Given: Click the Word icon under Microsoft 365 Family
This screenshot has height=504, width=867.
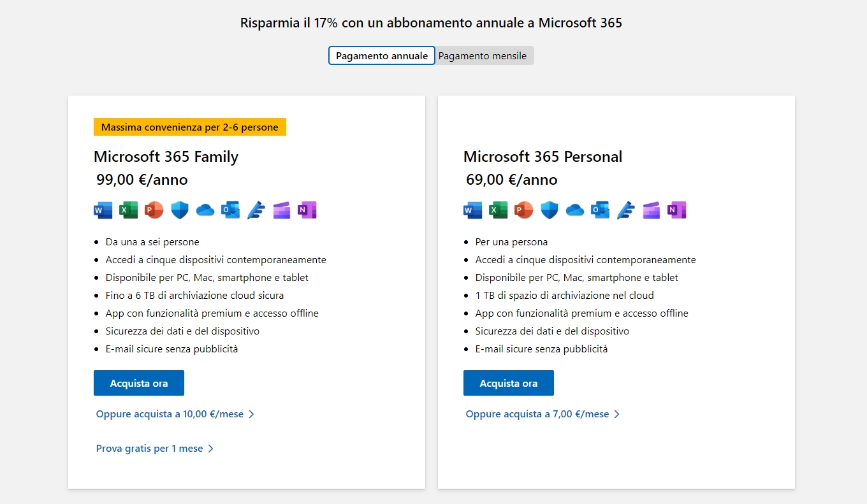Looking at the screenshot, I should click(103, 210).
